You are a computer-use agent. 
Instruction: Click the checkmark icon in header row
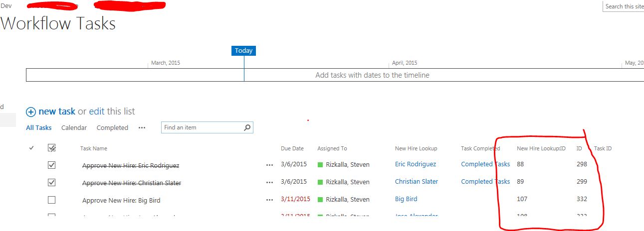pos(31,148)
